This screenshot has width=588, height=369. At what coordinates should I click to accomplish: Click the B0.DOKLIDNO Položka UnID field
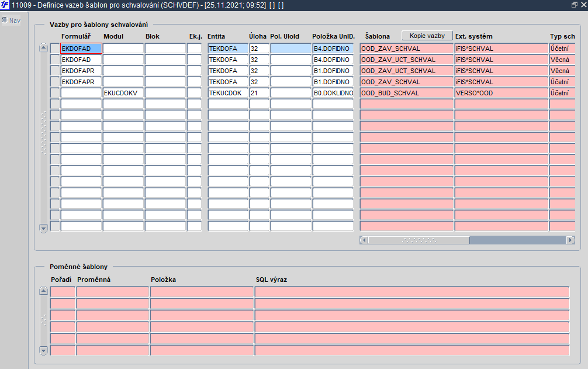(333, 93)
